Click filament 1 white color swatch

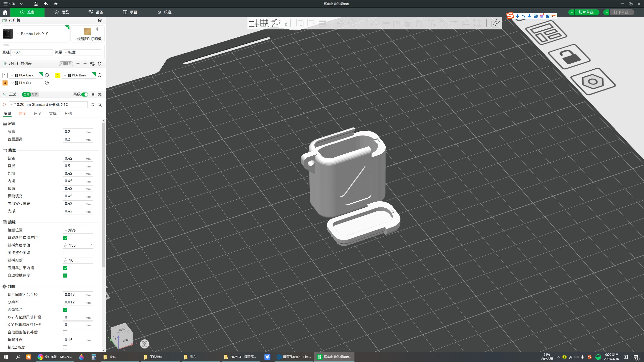pos(5,75)
